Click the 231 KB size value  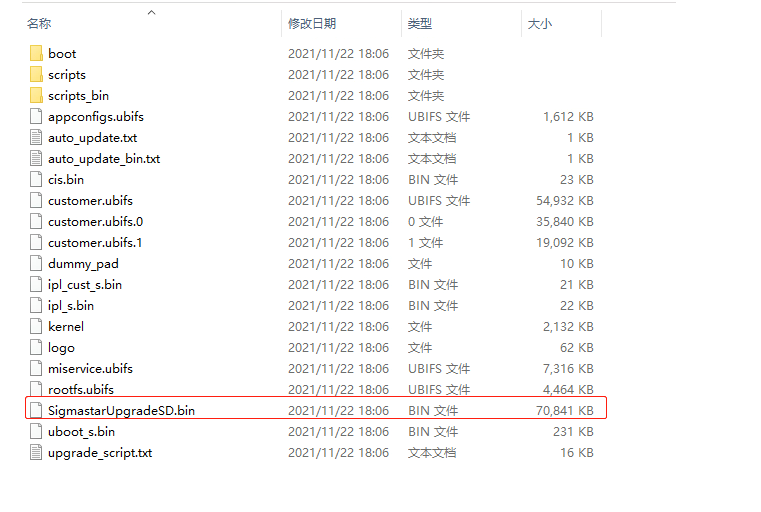[x=573, y=431]
